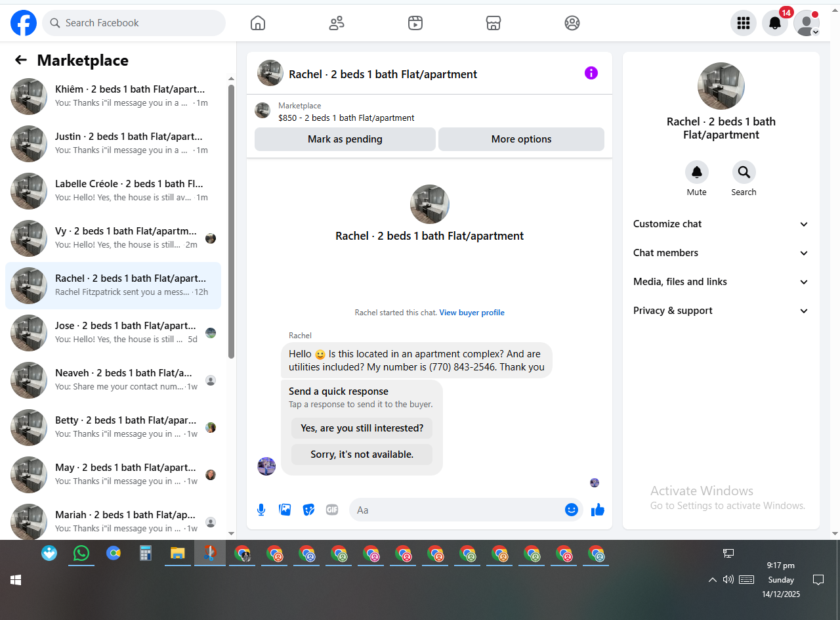Screen dimensions: 840x620
Task: Click Rachel's phone number message bubble
Action: pos(417,361)
